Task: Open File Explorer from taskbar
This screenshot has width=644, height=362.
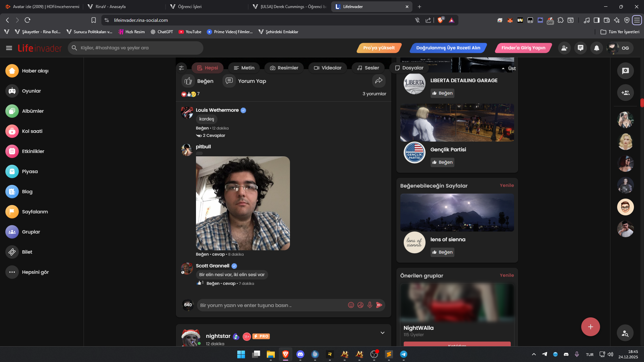Action: [x=271, y=354]
